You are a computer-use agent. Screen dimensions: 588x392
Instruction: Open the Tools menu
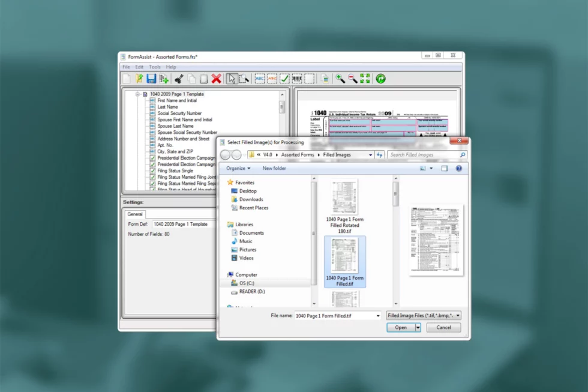(155, 67)
